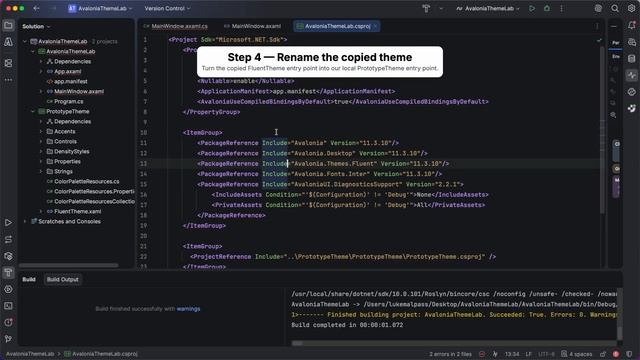Expand the DensityStyles folder
Screen dimensions: 640x360
(x=41, y=151)
